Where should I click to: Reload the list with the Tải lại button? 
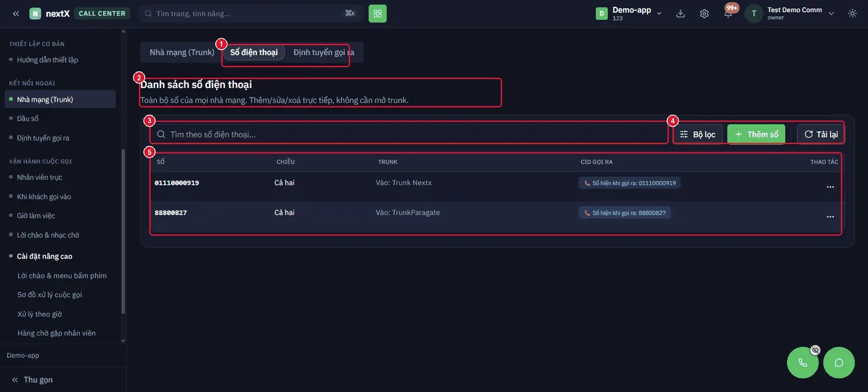(821, 134)
